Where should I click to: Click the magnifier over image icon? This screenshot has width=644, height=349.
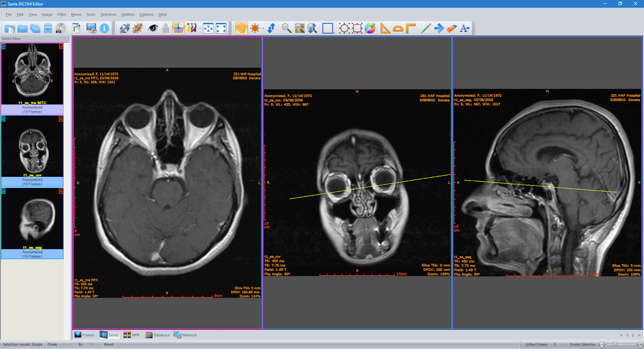pyautogui.click(x=299, y=28)
